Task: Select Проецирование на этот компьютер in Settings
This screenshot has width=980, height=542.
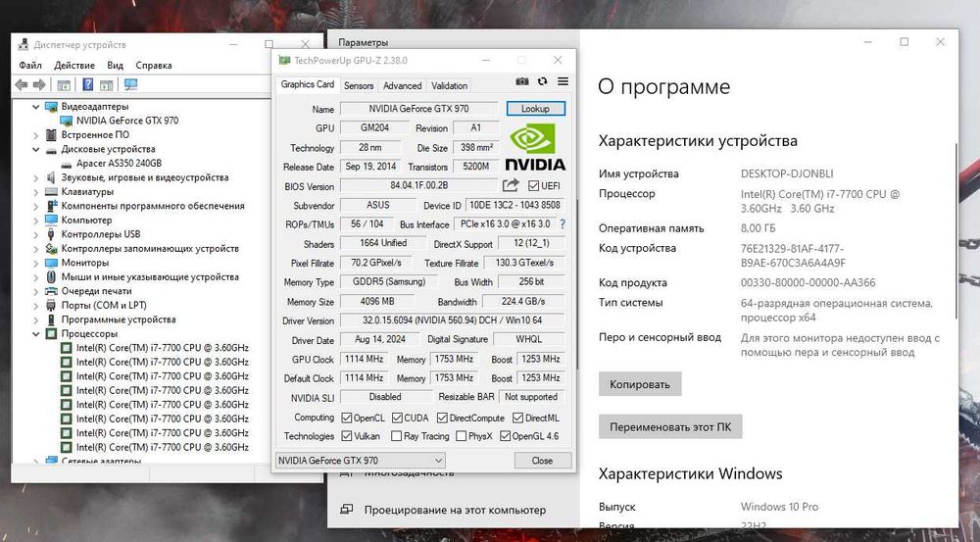Action: (455, 510)
